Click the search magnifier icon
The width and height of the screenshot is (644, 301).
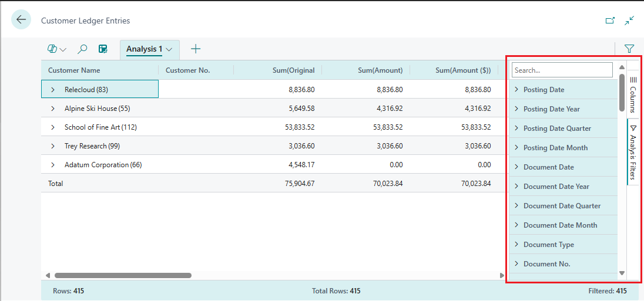click(83, 49)
